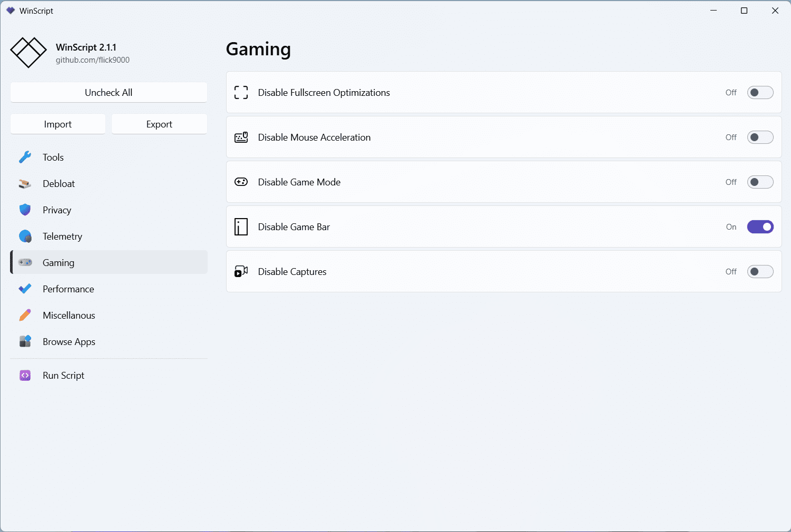
Task: Click the Performance checkmark icon
Action: pos(25,289)
